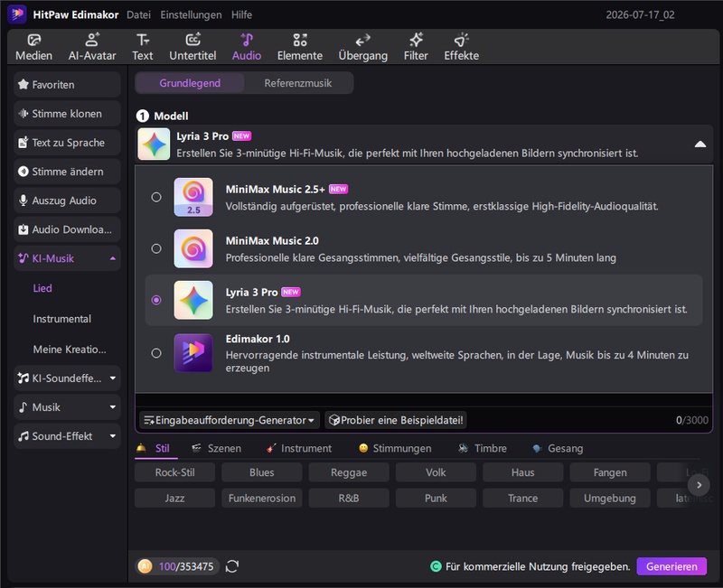
Task: Add the Blues style tag
Action: pos(262,472)
